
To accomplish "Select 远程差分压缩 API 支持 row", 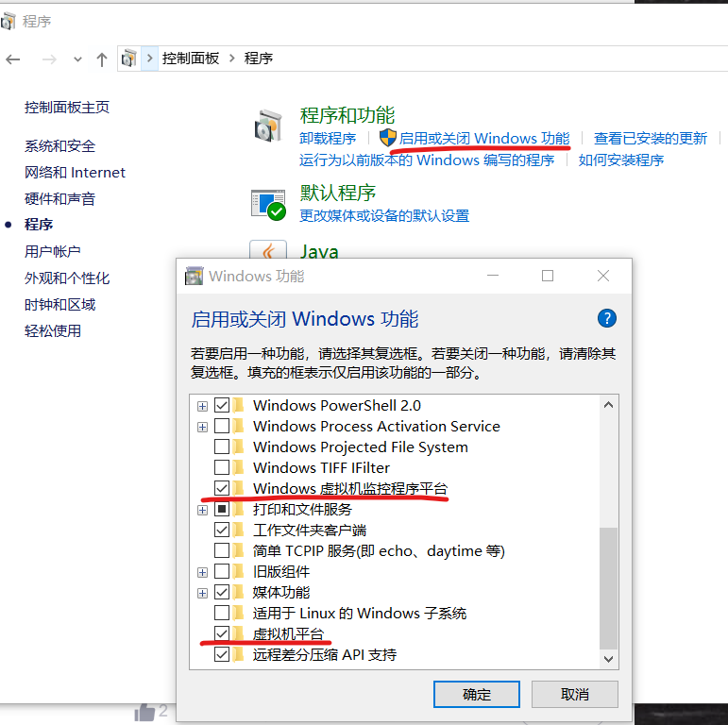I will (325, 654).
